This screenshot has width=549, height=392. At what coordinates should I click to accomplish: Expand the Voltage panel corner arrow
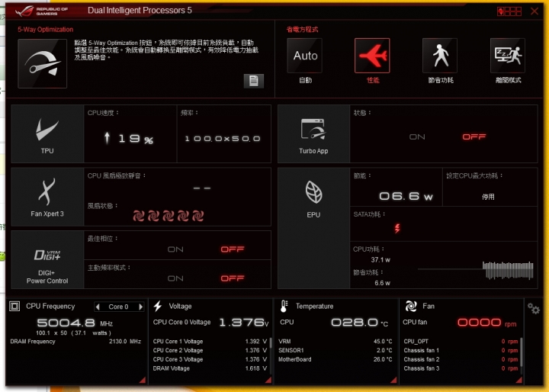[x=268, y=380]
